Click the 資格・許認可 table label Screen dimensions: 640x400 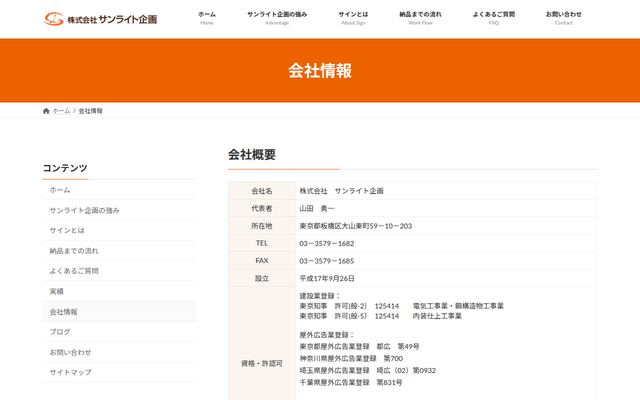(262, 363)
